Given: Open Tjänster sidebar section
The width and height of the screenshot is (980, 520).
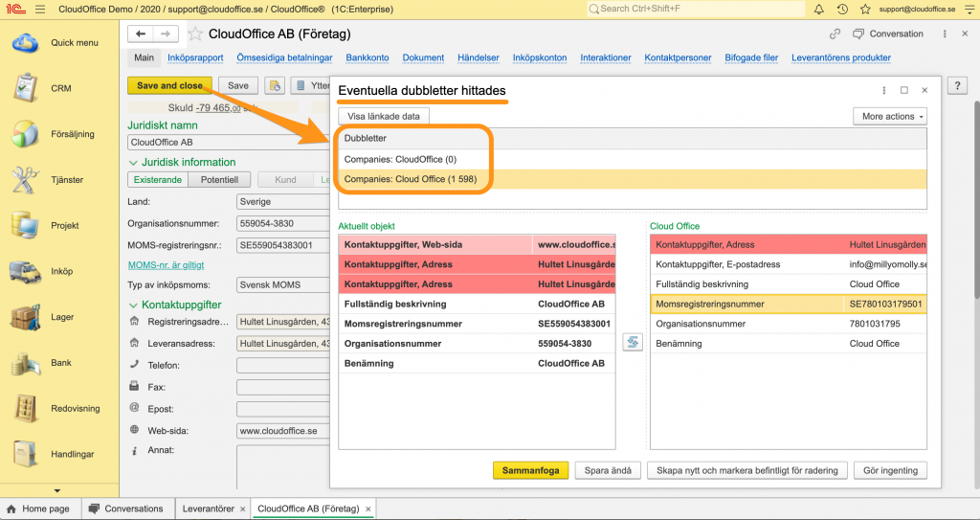Looking at the screenshot, I should coord(59,180).
